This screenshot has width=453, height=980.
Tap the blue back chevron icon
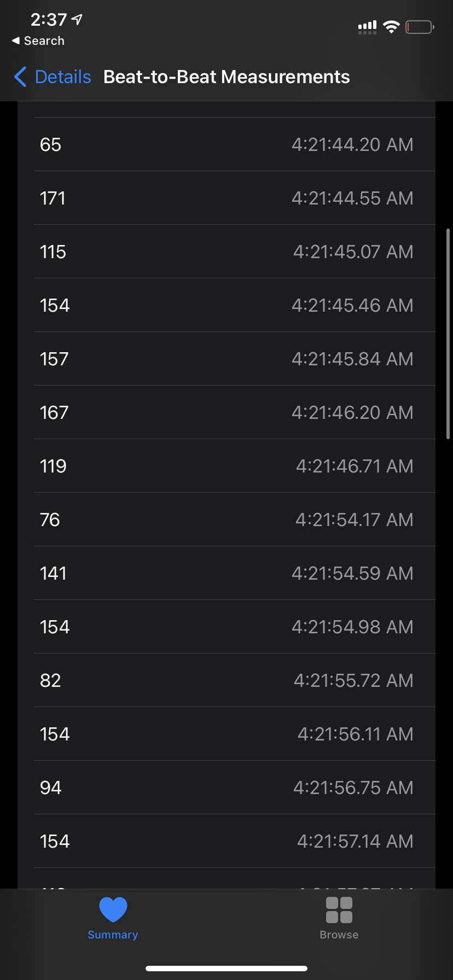coord(20,77)
